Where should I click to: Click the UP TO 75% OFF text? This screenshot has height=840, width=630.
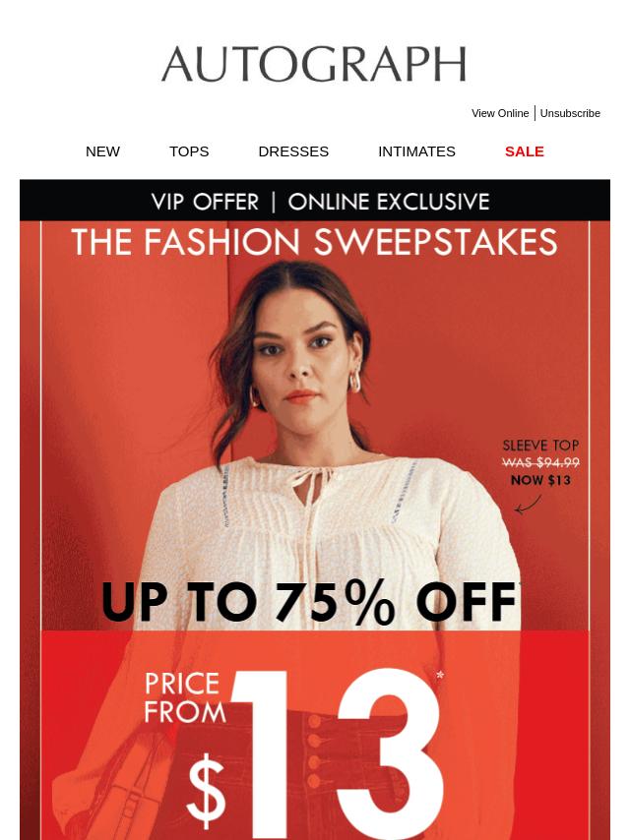(309, 601)
